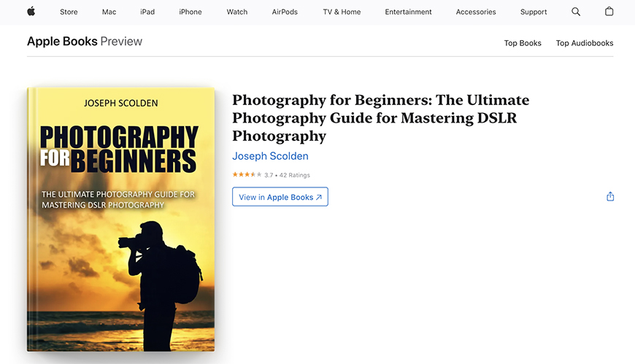Open the Store menu

pos(69,12)
